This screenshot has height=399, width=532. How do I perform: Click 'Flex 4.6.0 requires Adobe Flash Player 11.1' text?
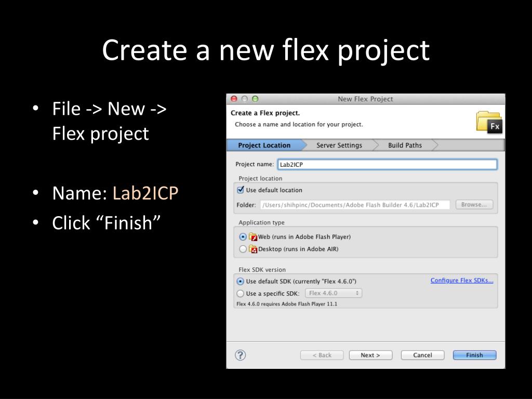pos(287,304)
